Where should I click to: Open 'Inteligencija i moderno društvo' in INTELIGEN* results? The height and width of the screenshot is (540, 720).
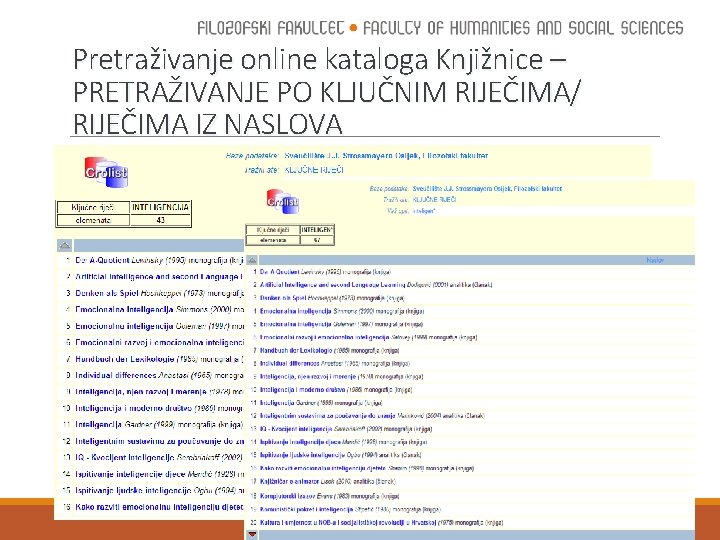pyautogui.click(x=302, y=390)
